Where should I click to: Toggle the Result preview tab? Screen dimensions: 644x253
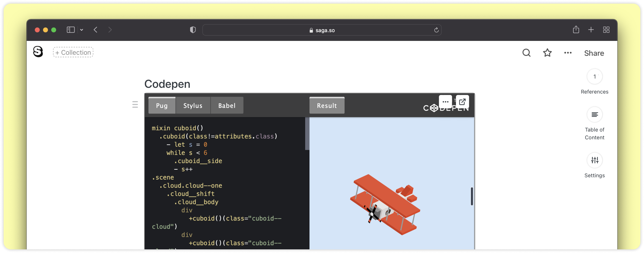[x=327, y=106]
